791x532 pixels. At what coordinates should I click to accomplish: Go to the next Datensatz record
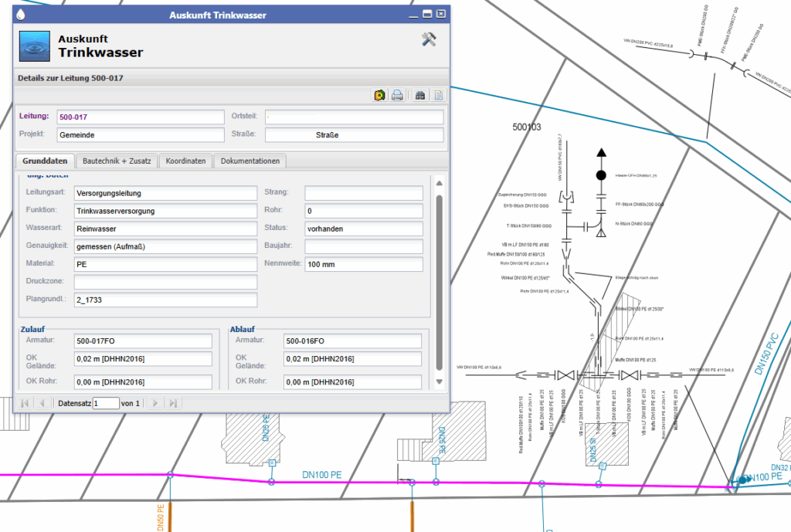click(155, 403)
